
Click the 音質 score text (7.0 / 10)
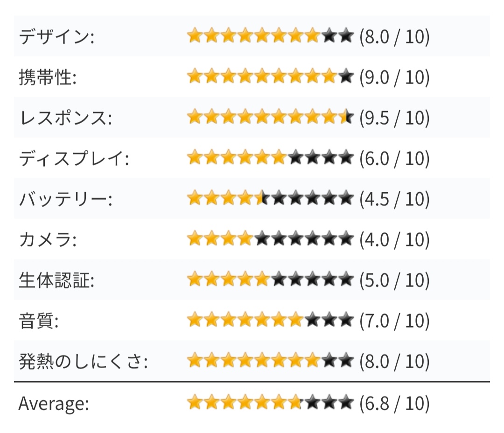(x=394, y=321)
